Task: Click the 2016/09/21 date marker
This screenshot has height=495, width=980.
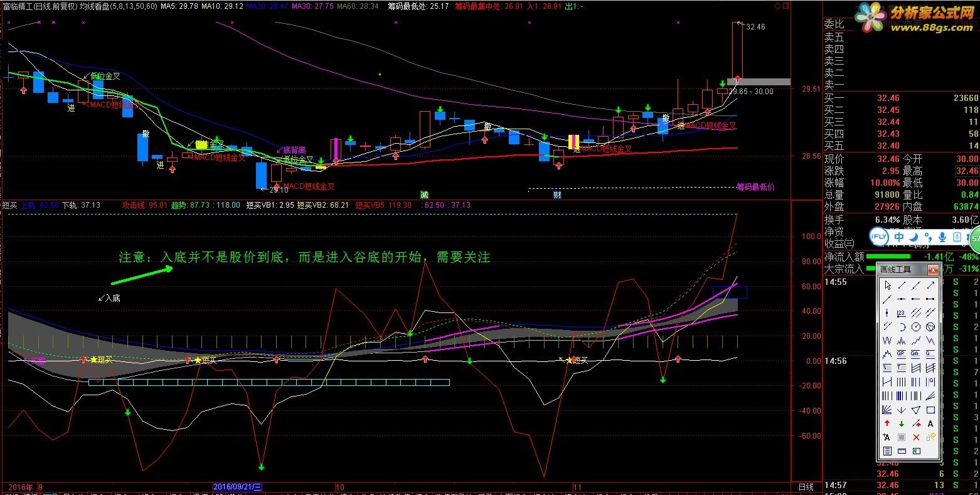Action: (x=237, y=487)
